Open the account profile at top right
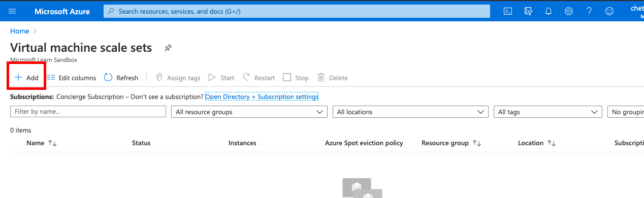Image resolution: width=644 pixels, height=198 pixels. [636, 11]
